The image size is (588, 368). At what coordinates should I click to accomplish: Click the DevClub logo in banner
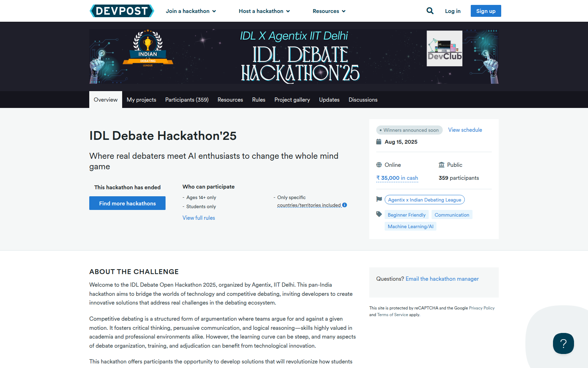444,48
